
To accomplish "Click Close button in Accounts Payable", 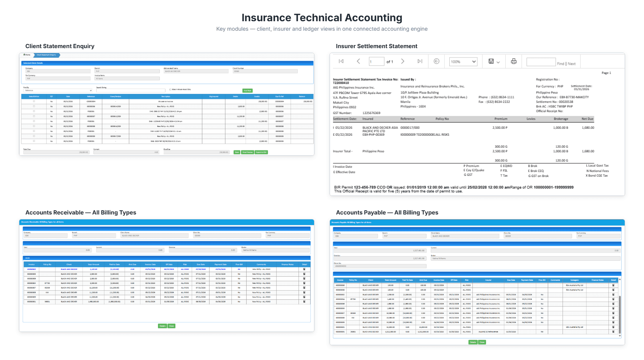I will tap(482, 342).
